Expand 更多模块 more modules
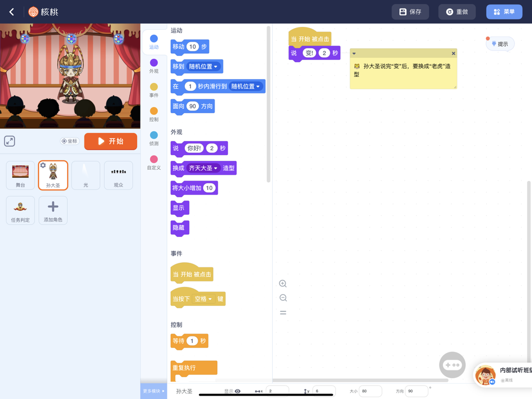The height and width of the screenshot is (399, 532). click(x=153, y=391)
